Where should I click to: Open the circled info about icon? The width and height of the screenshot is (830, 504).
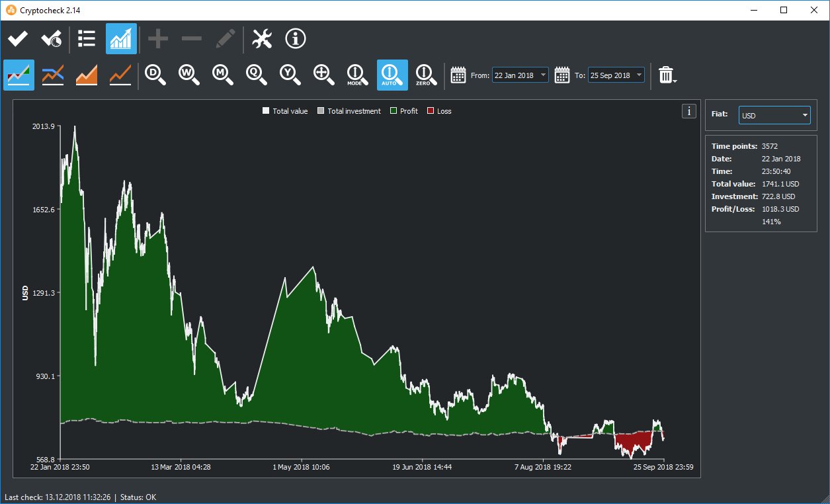pos(296,39)
